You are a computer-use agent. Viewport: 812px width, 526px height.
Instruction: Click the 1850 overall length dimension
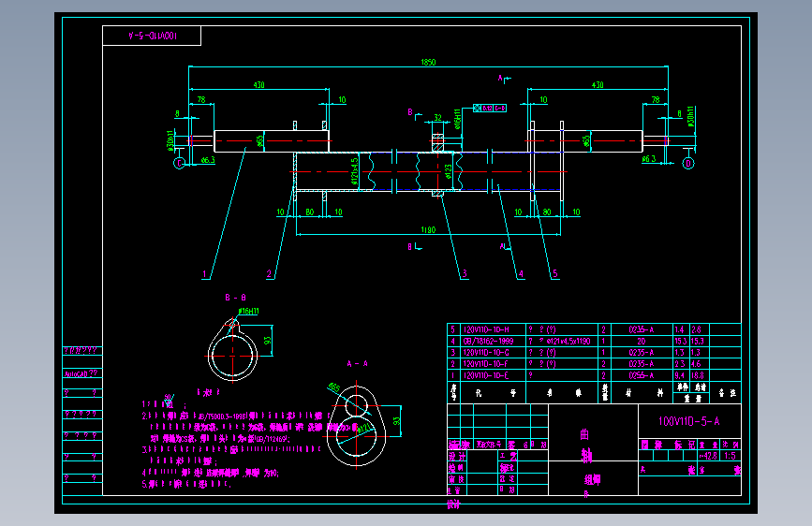[428, 62]
